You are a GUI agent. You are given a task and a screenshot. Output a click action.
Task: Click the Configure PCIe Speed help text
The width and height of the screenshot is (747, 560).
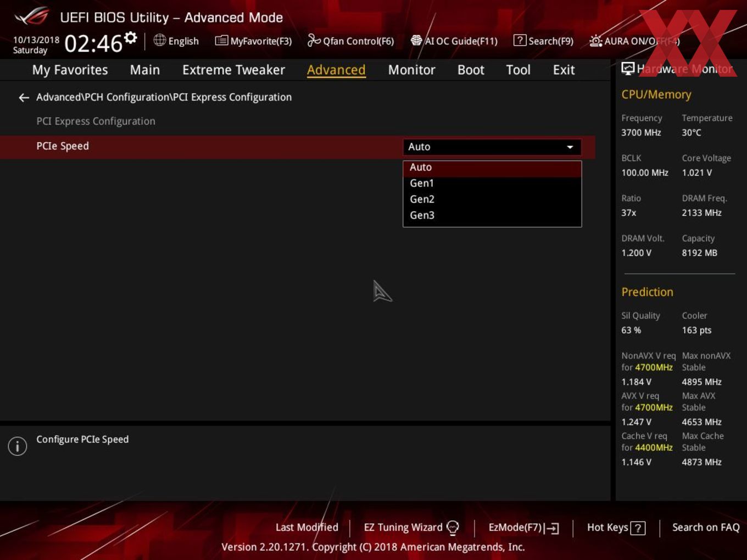click(82, 439)
